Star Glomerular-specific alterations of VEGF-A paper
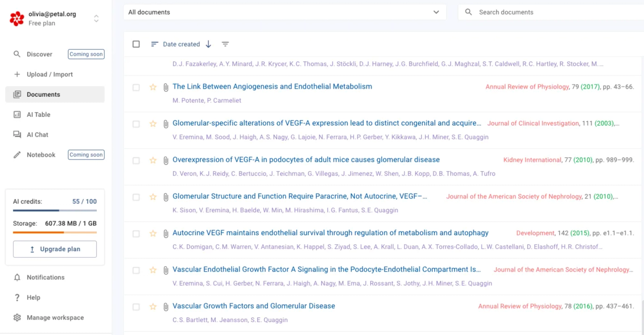 coord(153,123)
